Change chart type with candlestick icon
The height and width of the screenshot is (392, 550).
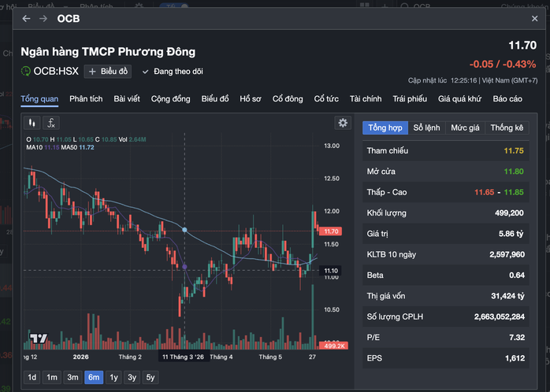[x=32, y=123]
